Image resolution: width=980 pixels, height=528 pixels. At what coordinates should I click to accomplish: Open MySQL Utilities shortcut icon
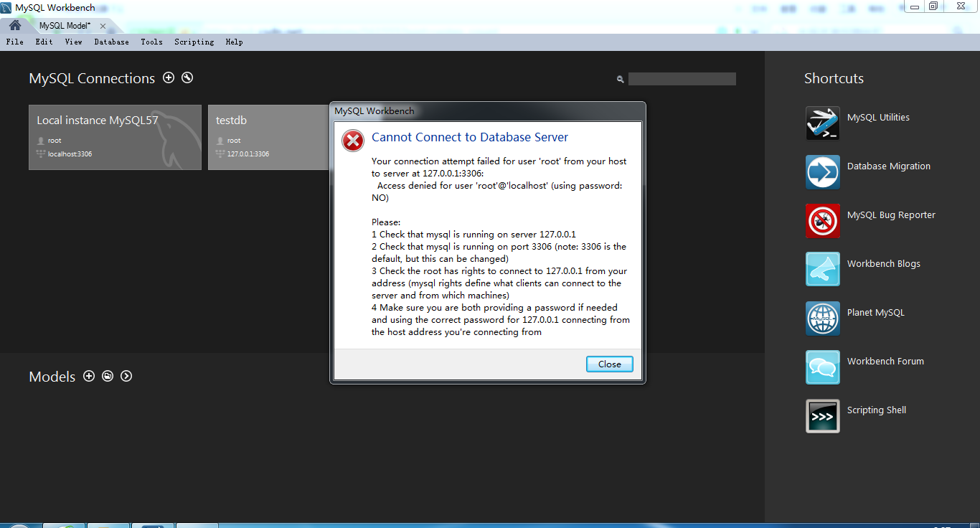pos(822,123)
